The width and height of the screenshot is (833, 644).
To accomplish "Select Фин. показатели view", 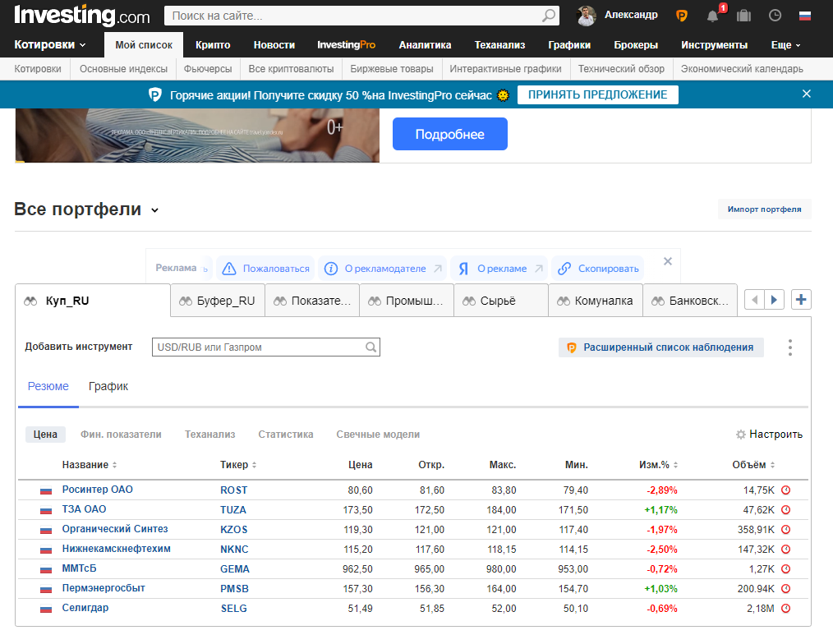I will 121,434.
